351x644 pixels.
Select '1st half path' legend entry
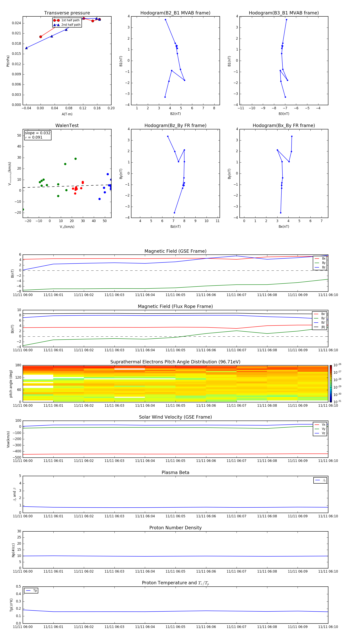(67, 20)
